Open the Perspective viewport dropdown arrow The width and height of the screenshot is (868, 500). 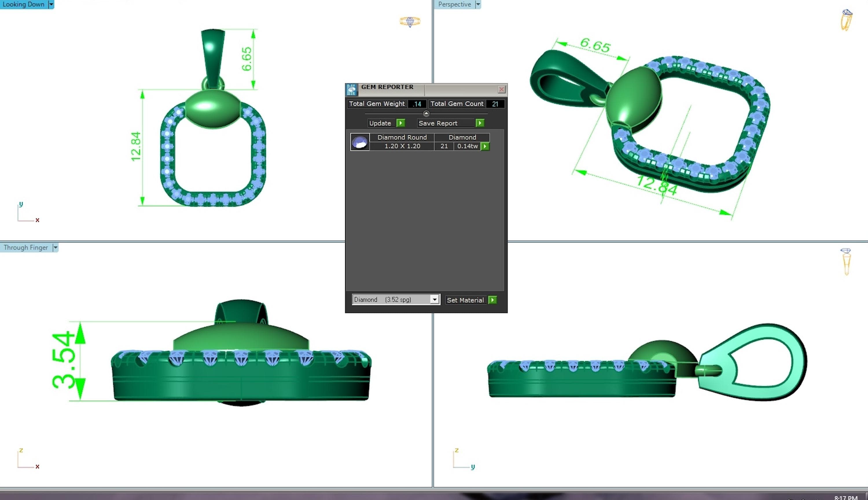[x=478, y=4]
